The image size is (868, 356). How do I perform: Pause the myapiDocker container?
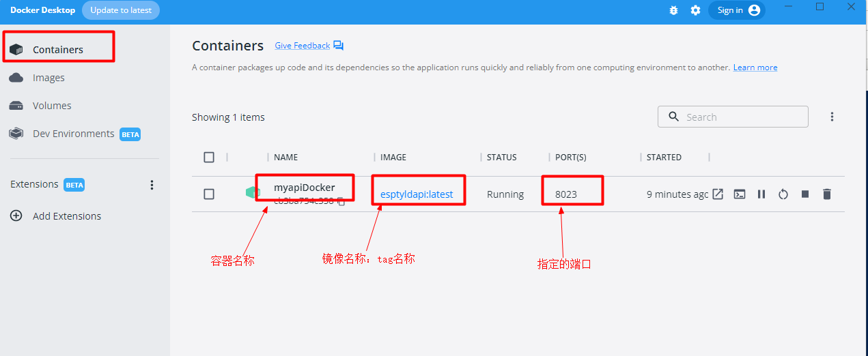pyautogui.click(x=761, y=194)
